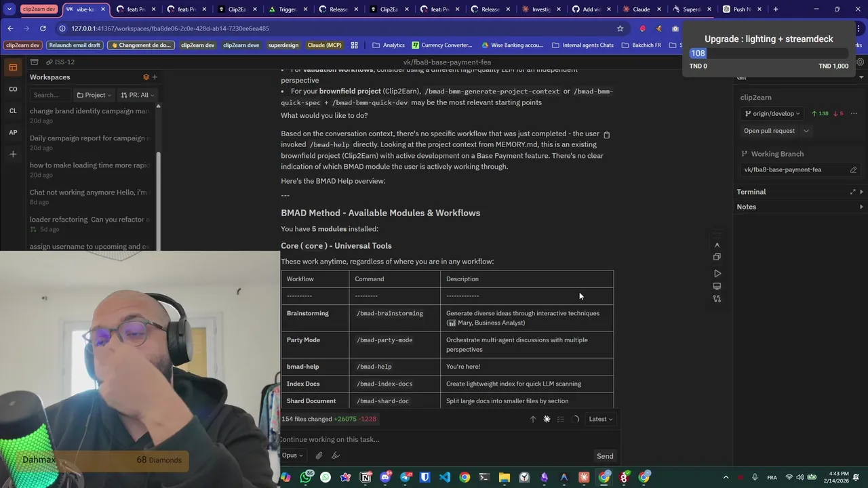The width and height of the screenshot is (868, 488).
Task: Open the settings gear icon top right
Action: [861, 62]
